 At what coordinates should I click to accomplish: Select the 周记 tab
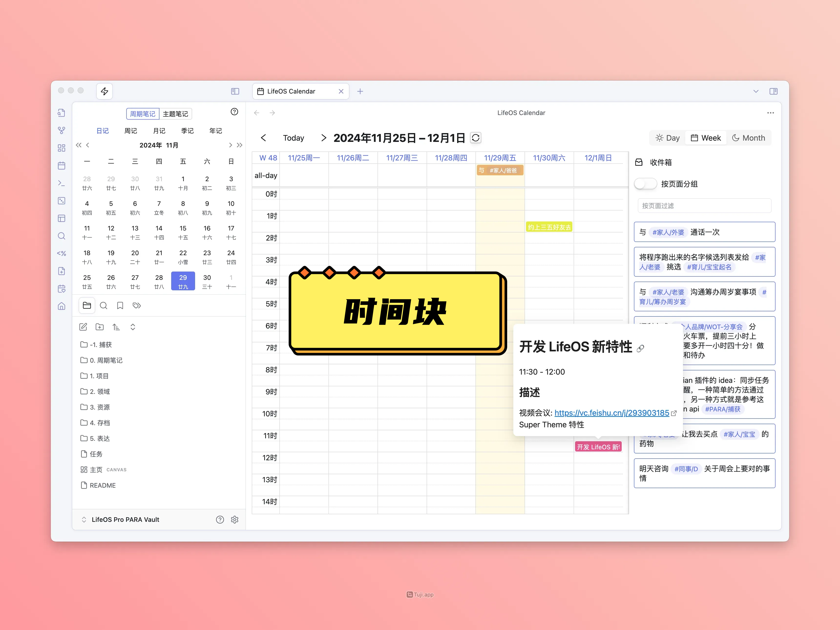point(131,131)
